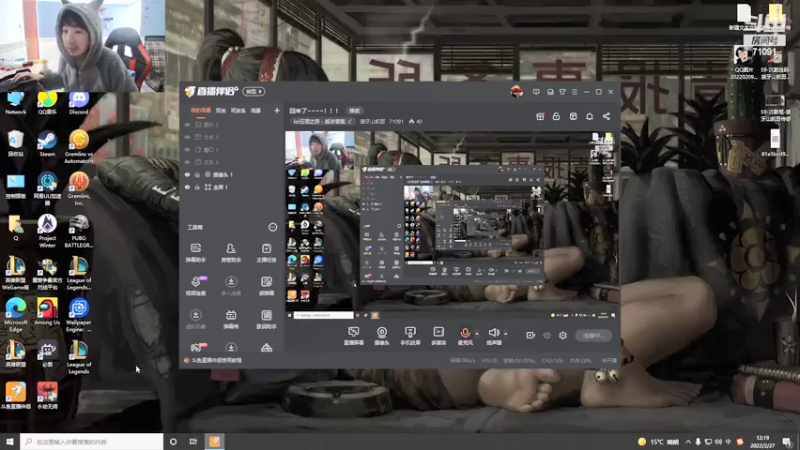Select the Fullscreen 1 source row
Viewport: 800px width, 450px height.
click(x=232, y=187)
